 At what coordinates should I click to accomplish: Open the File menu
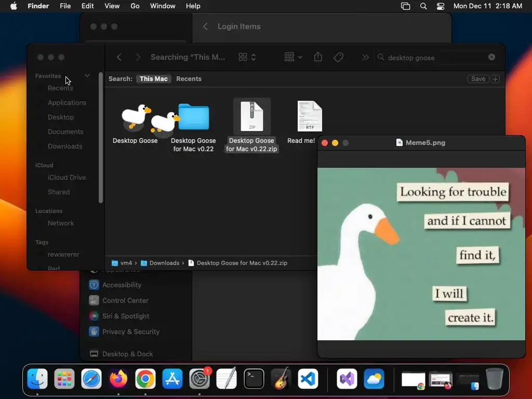(65, 6)
